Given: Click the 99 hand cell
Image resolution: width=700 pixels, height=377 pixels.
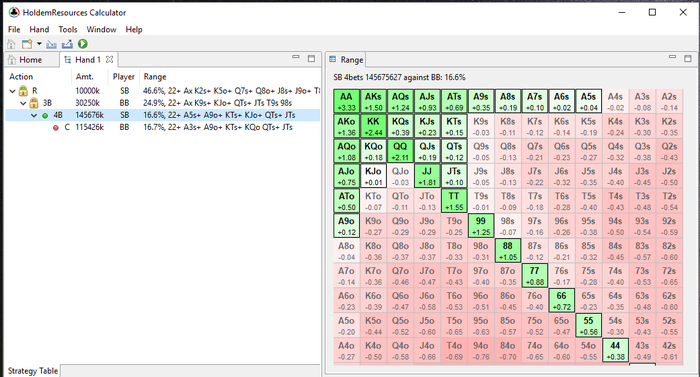Looking at the screenshot, I should [481, 226].
